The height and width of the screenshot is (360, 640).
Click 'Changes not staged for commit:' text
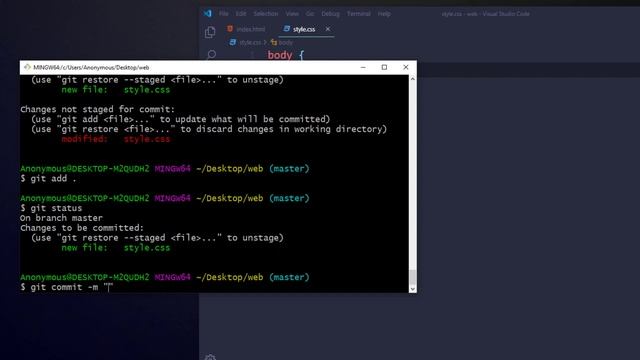point(97,109)
